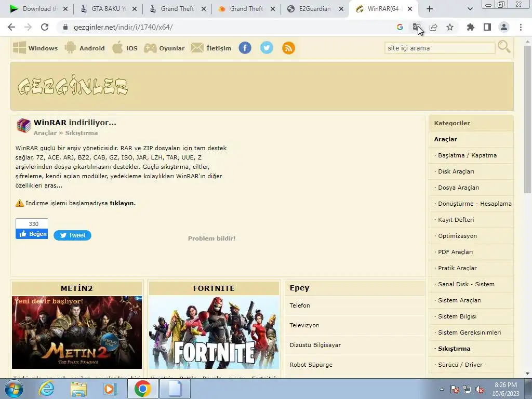Open the Google icon in the address bar
Viewport: 532px width, 399px height.
(x=400, y=27)
